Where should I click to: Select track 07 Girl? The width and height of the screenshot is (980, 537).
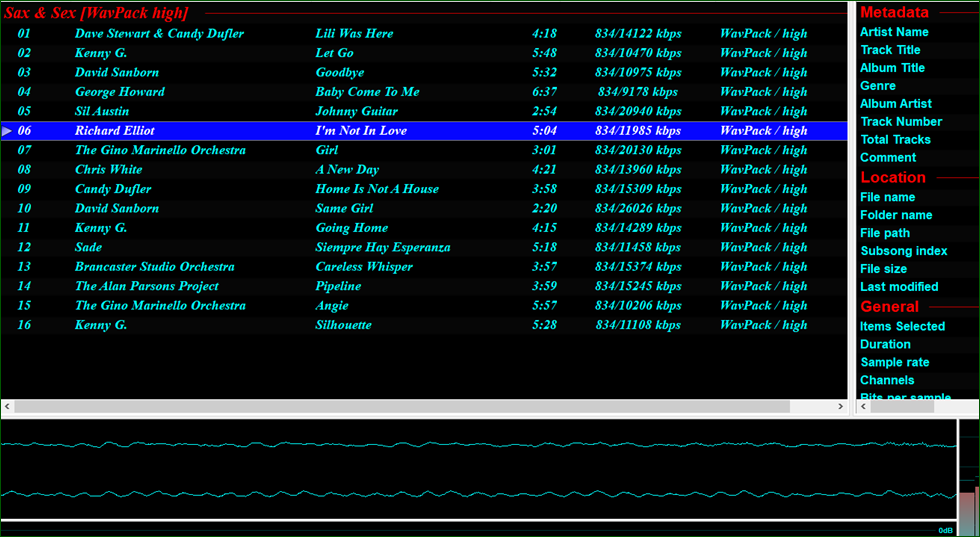[424, 150]
